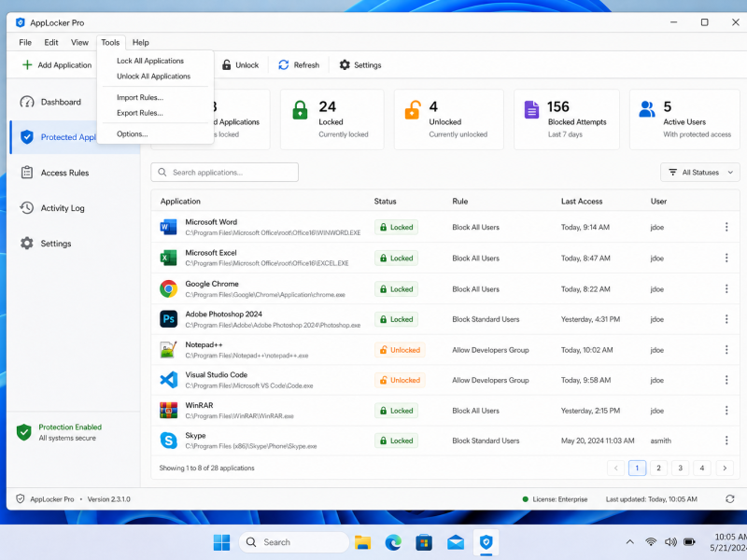The width and height of the screenshot is (747, 560).
Task: Click the Adobe Photoshop app icon
Action: tap(169, 319)
